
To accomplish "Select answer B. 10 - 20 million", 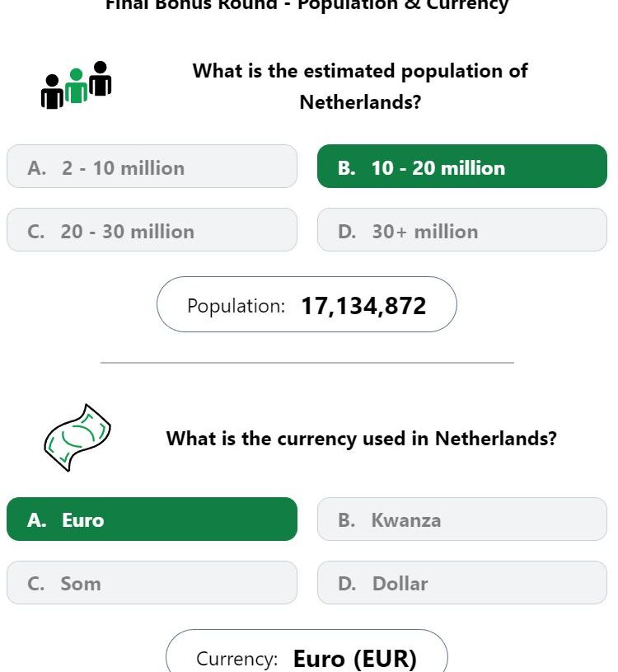I will 462,167.
